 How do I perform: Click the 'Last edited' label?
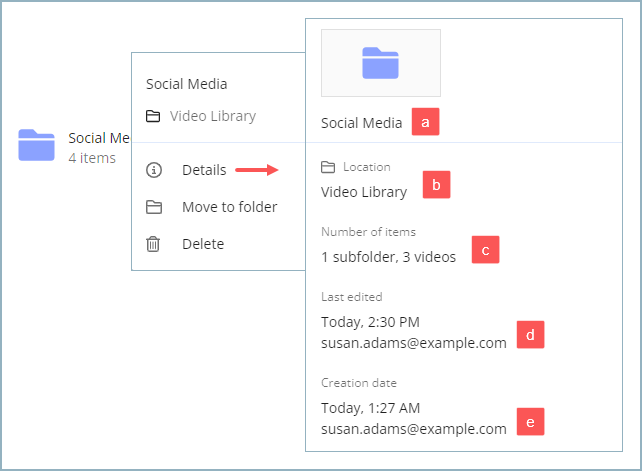(352, 297)
